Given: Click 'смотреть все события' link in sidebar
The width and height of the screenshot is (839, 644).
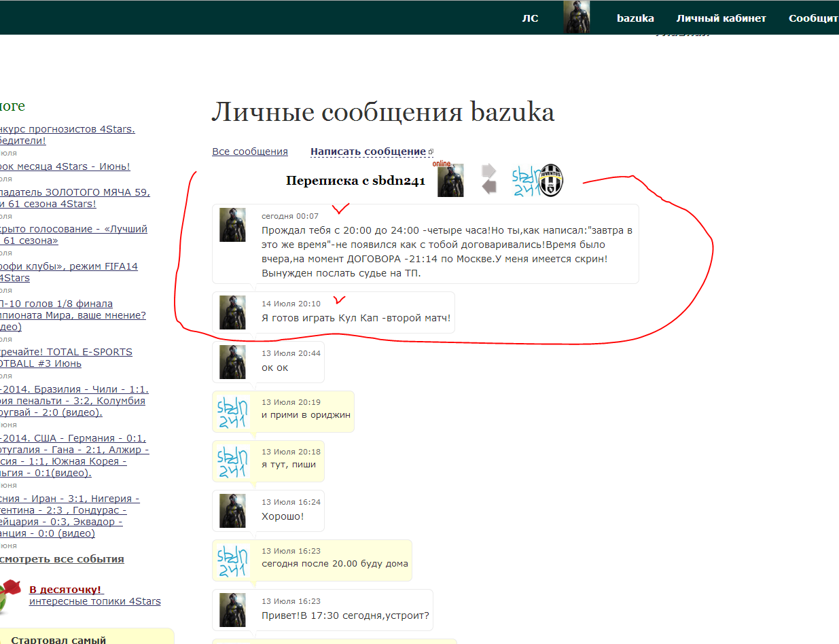Looking at the screenshot, I should coord(61,559).
